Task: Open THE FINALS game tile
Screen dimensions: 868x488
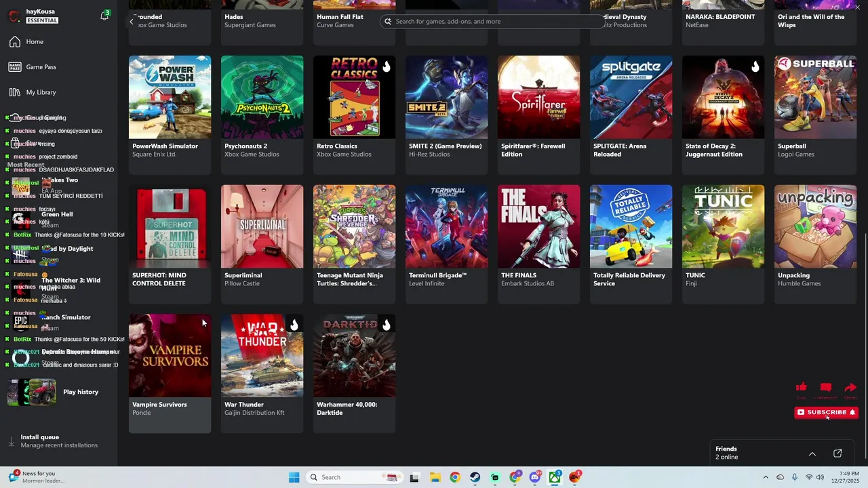Action: coord(538,244)
